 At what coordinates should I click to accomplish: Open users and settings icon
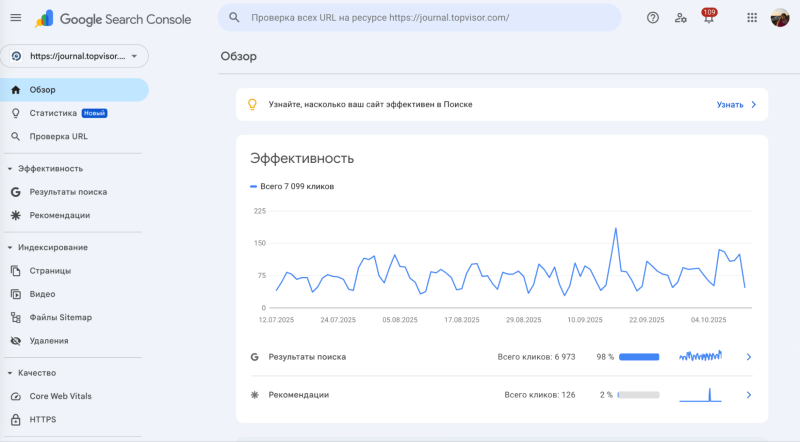[x=680, y=18]
